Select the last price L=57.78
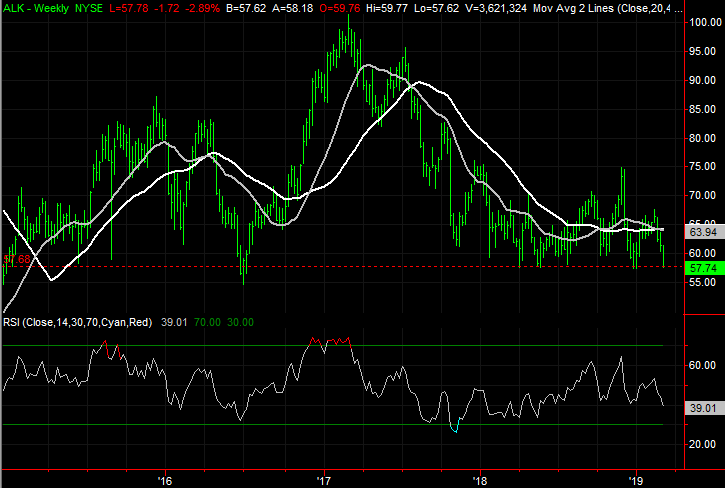The width and height of the screenshot is (725, 488). (129, 8)
